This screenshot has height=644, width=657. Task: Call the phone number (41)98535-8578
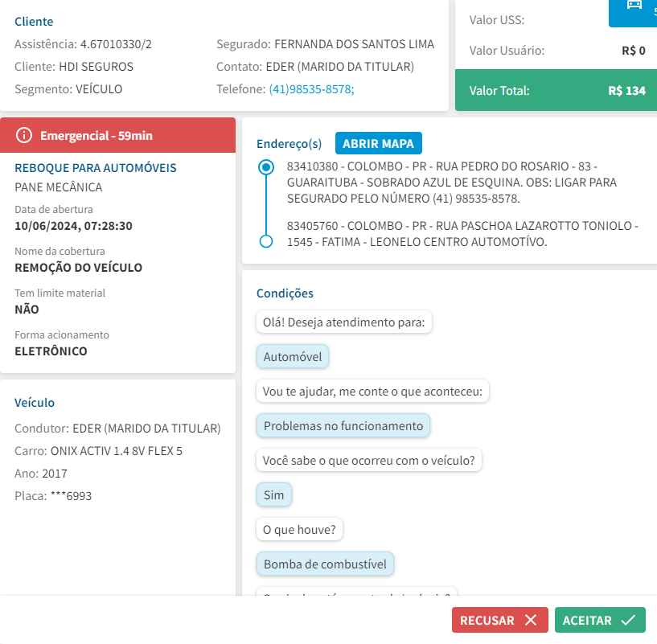coord(311,89)
